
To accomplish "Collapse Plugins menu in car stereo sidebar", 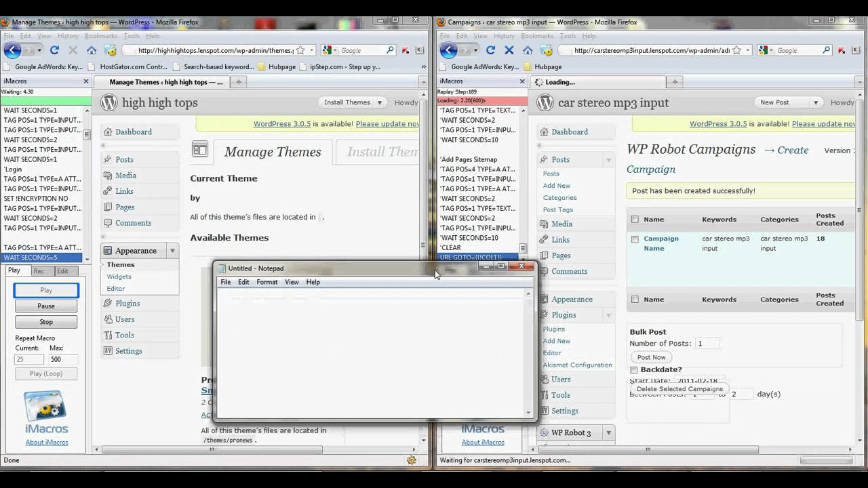I will click(608, 315).
